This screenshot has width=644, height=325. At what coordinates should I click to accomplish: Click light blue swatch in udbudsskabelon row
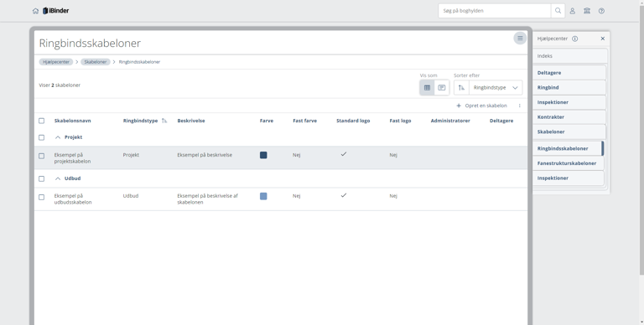point(263,196)
